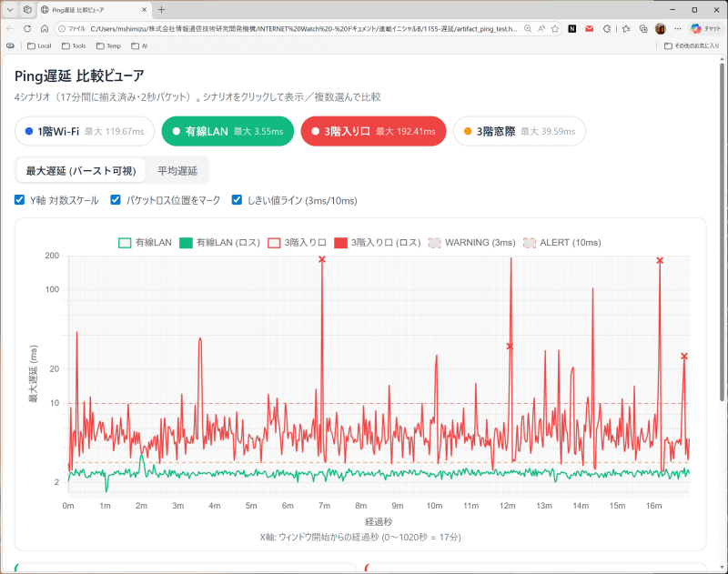Open the Edge workspaces icon

[x=27, y=9]
